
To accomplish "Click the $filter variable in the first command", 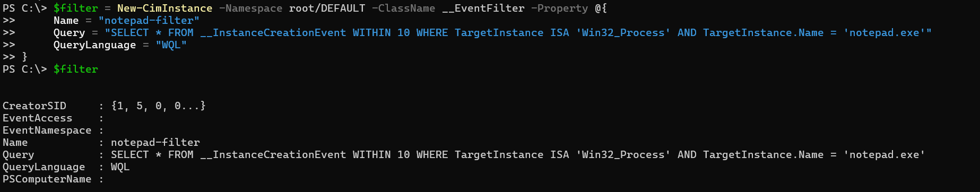I will 76,8.
